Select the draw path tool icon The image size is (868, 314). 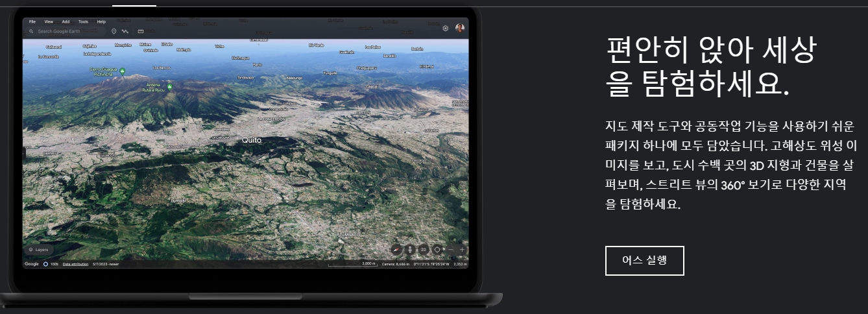point(125,31)
